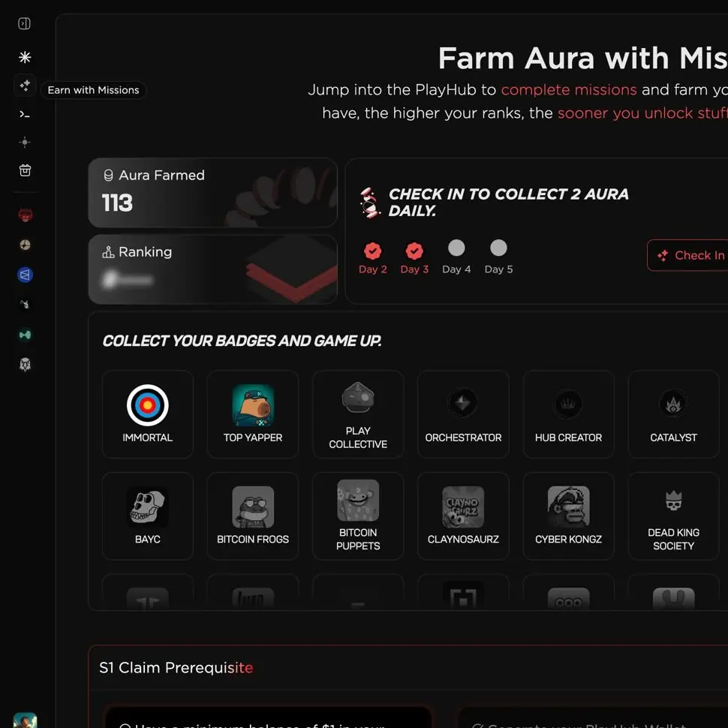Viewport: 728px width, 728px height.
Task: Open the white bird hub icon
Action: click(x=25, y=305)
